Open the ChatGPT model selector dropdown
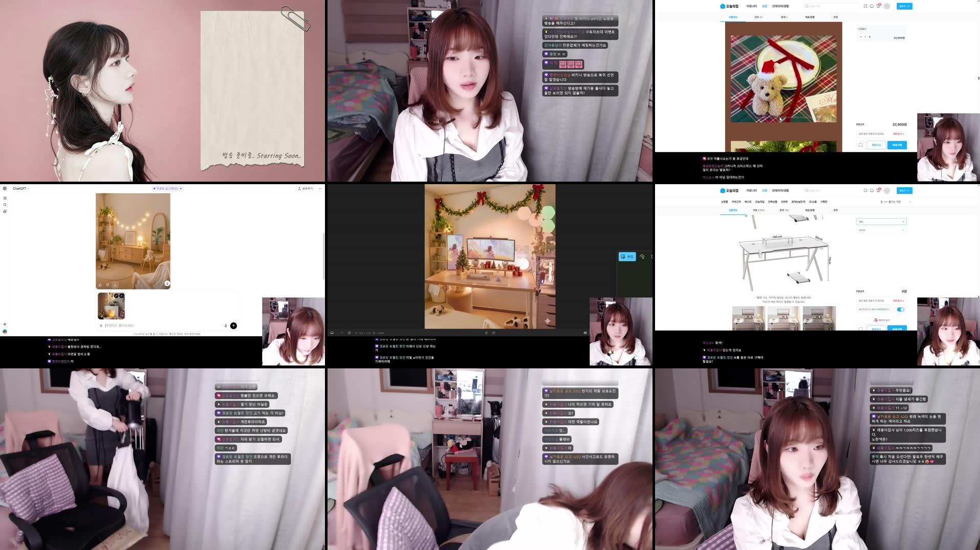Viewport: 980px width, 550px height. click(20, 189)
